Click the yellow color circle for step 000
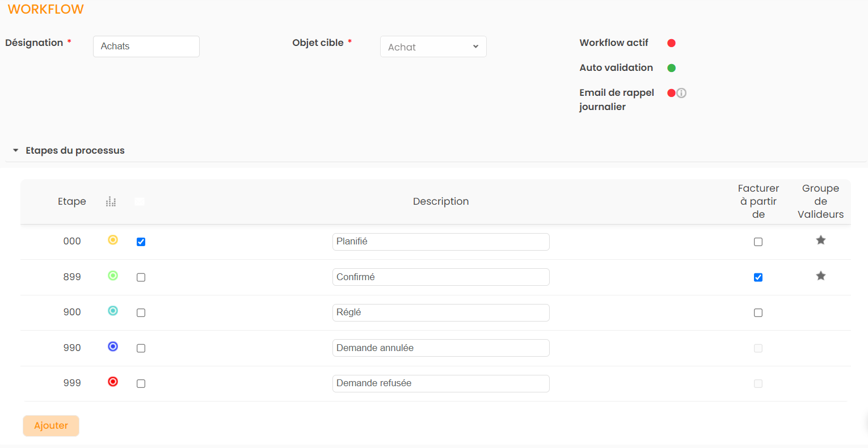 [113, 240]
